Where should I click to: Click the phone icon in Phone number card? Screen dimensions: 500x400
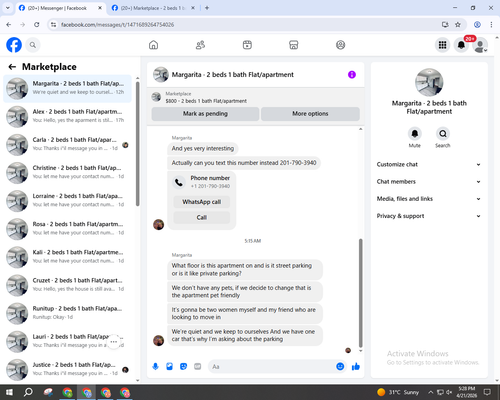pyautogui.click(x=179, y=182)
